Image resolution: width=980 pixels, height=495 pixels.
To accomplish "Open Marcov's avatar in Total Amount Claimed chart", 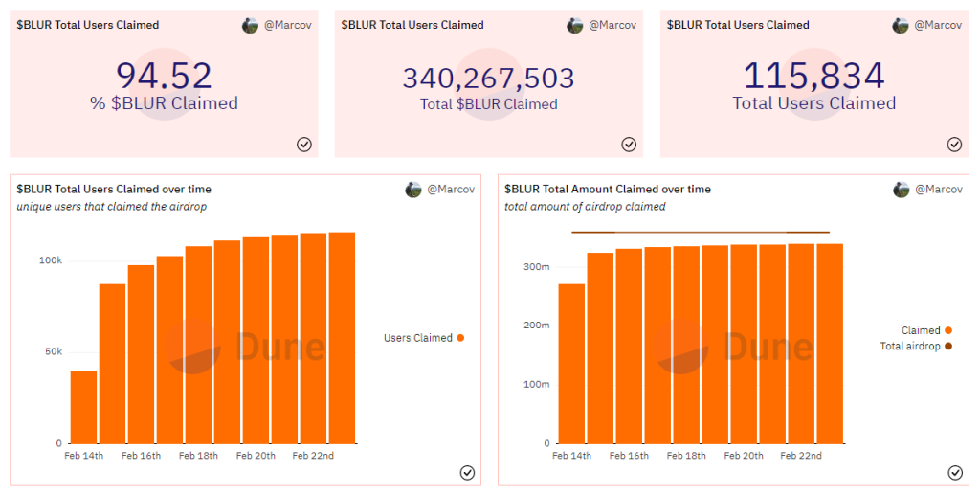I will pos(901,190).
